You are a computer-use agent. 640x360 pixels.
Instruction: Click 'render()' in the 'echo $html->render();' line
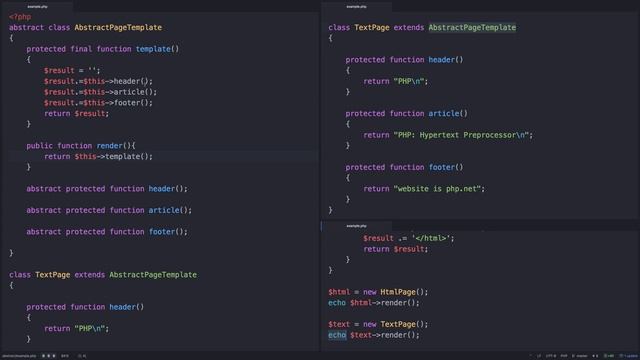pos(398,303)
